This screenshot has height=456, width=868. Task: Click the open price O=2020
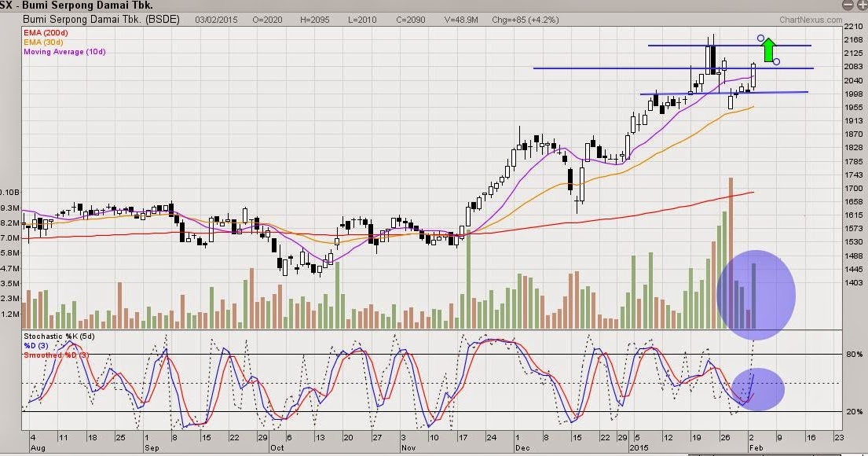coord(267,20)
